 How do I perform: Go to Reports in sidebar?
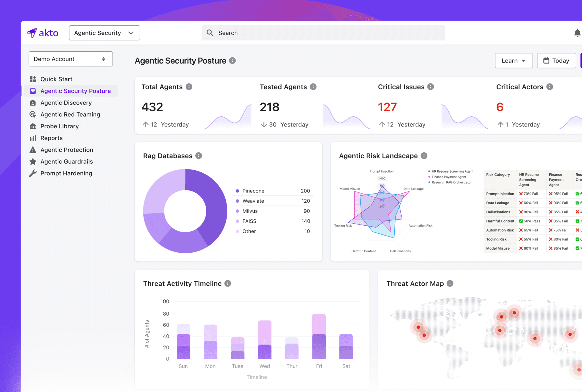click(51, 138)
